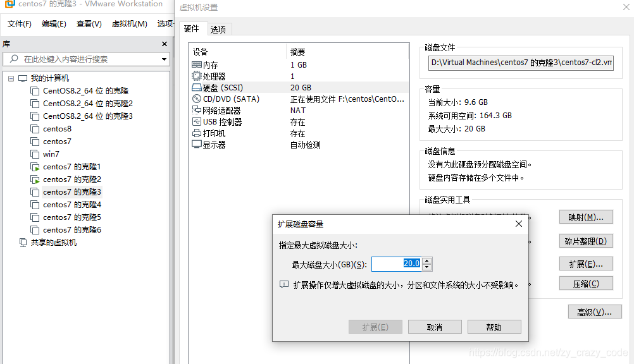This screenshot has width=634, height=364.
Task: Click the info icon in expand dialog
Action: point(284,285)
